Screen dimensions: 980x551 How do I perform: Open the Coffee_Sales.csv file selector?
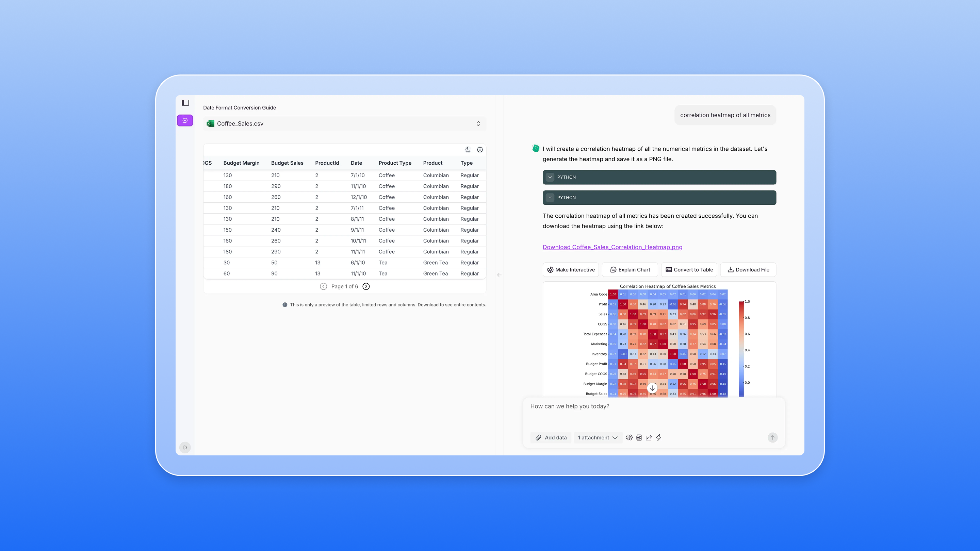click(344, 123)
